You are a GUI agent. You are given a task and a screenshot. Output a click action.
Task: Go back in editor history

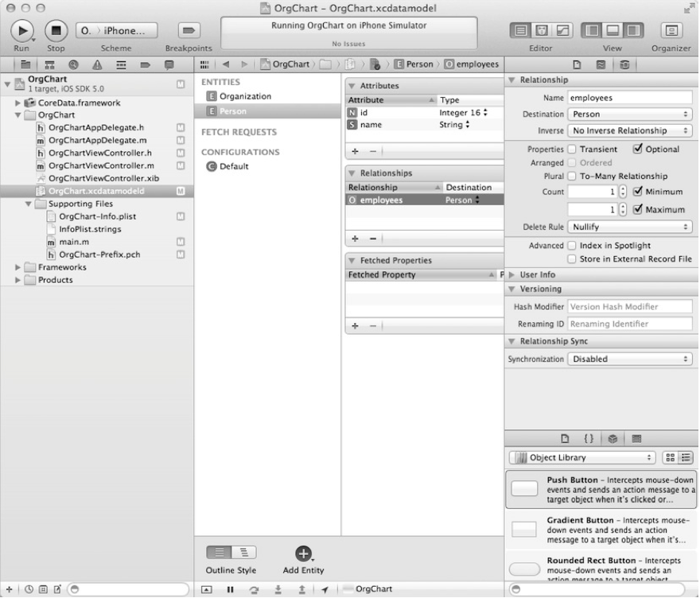226,64
